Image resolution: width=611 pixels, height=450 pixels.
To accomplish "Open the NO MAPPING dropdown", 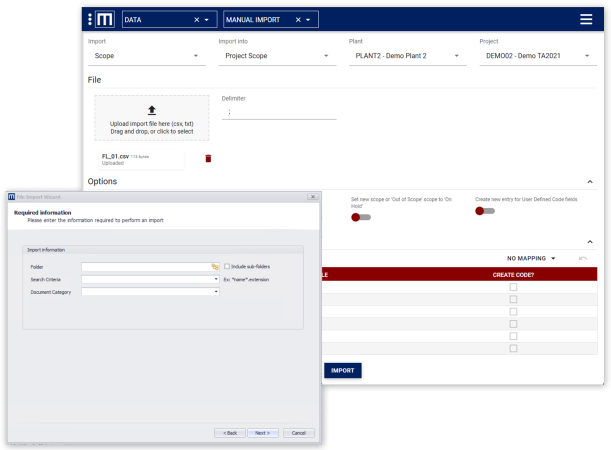I will tap(531, 258).
